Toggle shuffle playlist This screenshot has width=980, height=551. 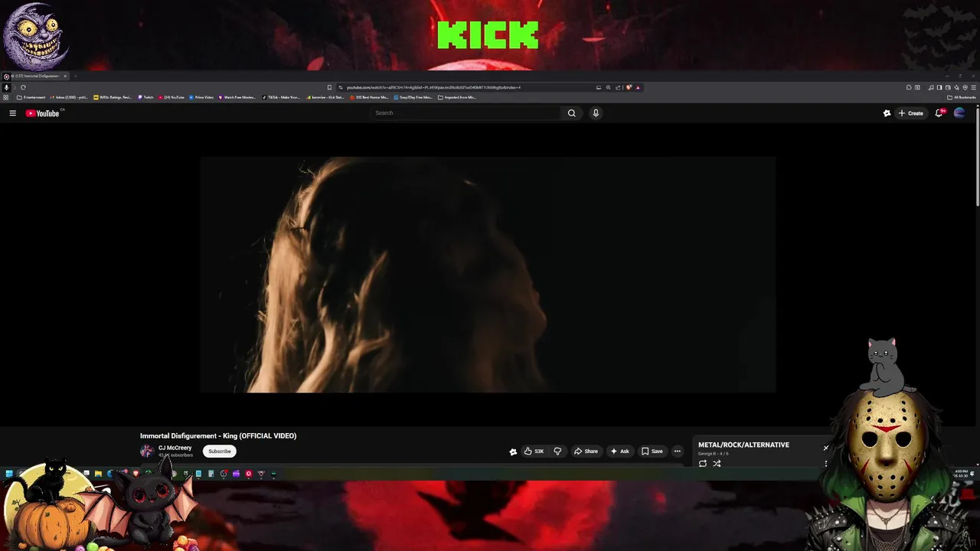point(717,464)
